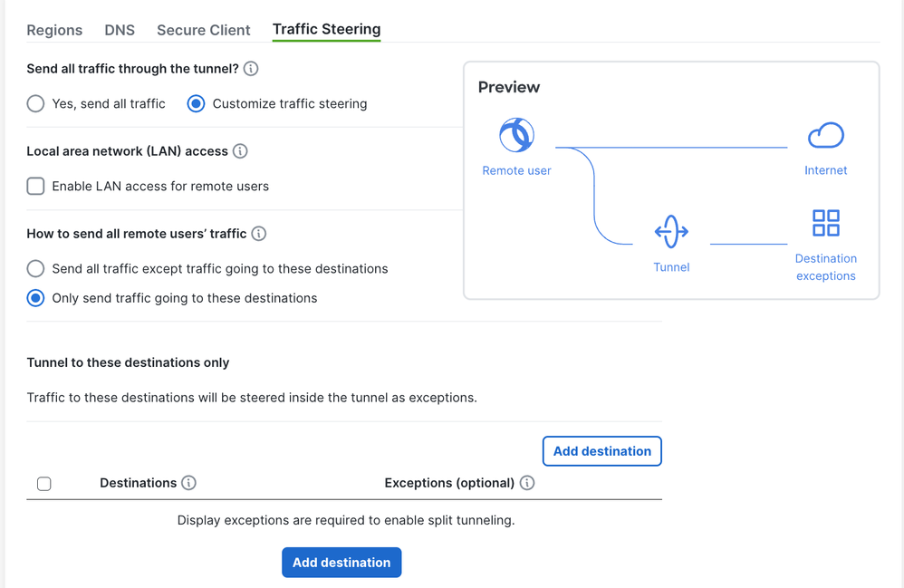904x588 pixels.
Task: Click info icon beside 'How to send all remote users' traffic'
Action: (x=259, y=234)
